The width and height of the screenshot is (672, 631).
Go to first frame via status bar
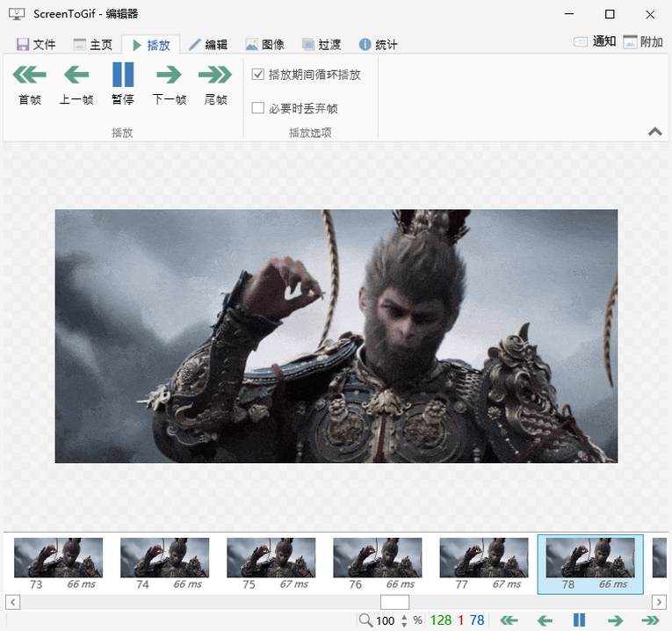pos(509,620)
